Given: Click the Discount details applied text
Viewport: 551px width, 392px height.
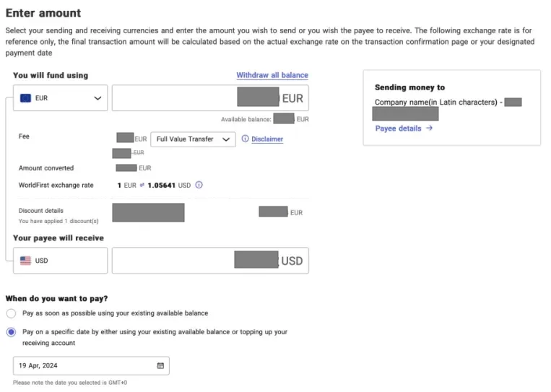Looking at the screenshot, I should 58,222.
